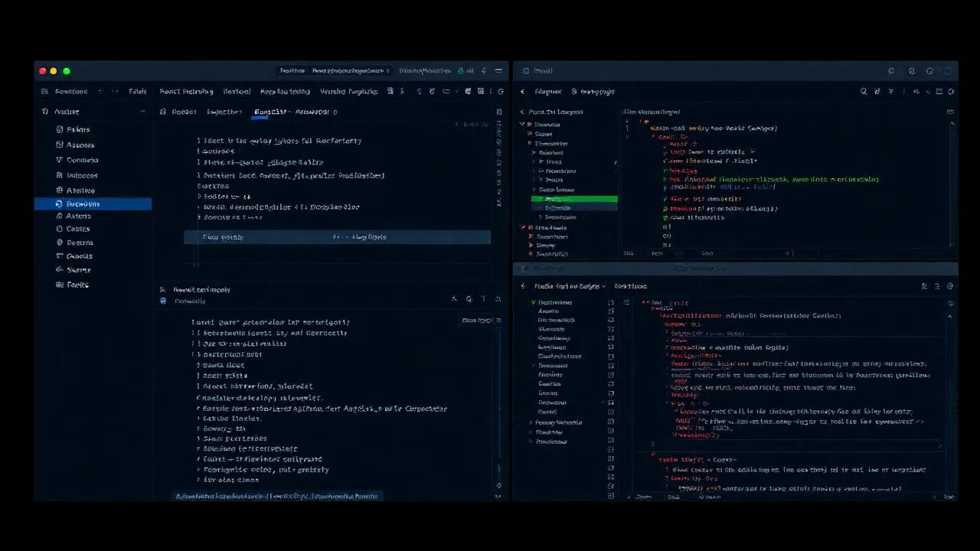Open the dropdown chevron in bottom-right panel header

[604, 286]
